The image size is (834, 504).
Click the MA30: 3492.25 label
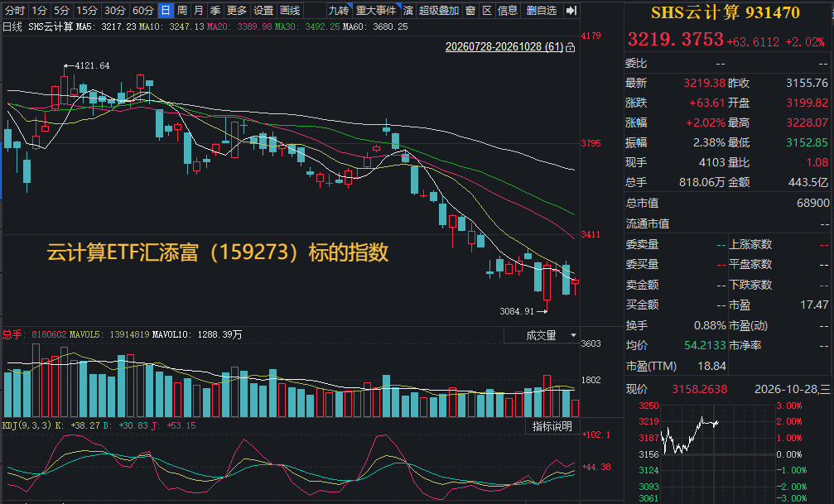pos(307,26)
